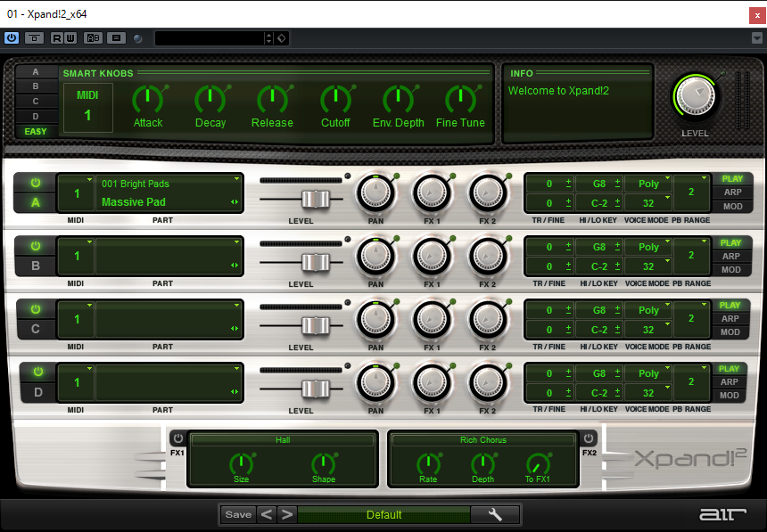Open the PB Range dropdown for part C
Viewport: 767px width, 532px height.
tap(691, 318)
